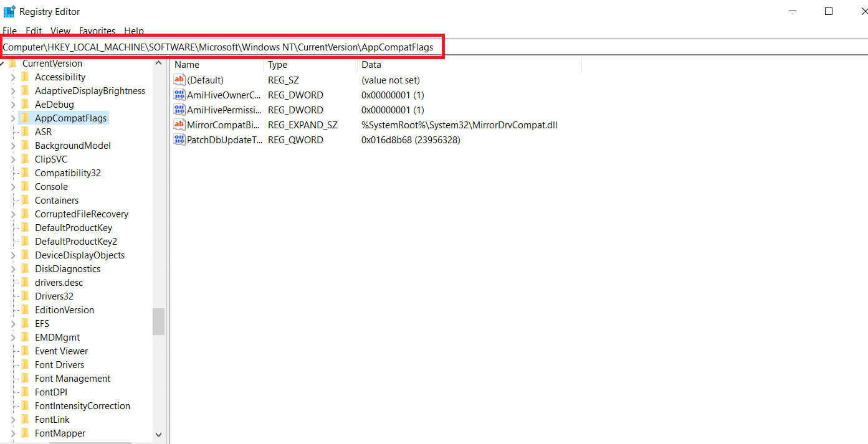Click the Containers folder icon
This screenshot has width=868, height=444.
coord(25,200)
